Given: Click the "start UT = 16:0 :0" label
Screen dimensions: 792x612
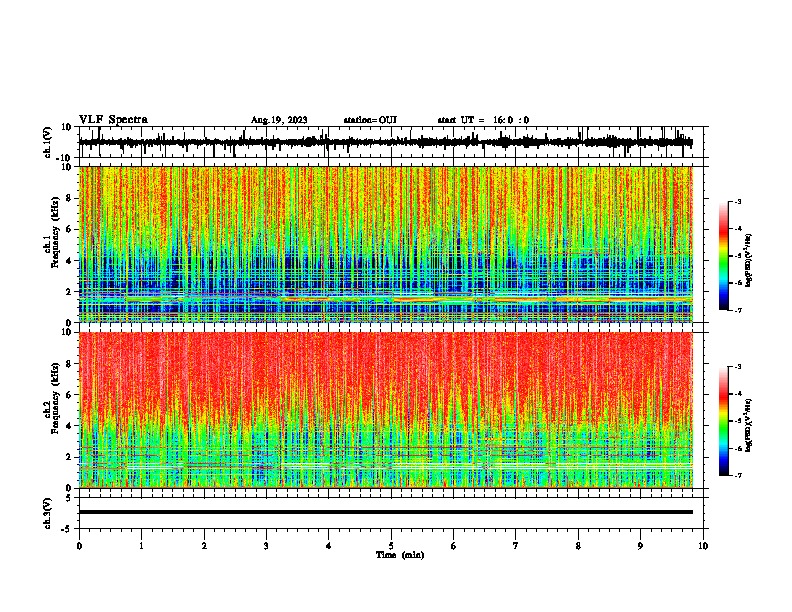Looking at the screenshot, I should pyautogui.click(x=483, y=120).
